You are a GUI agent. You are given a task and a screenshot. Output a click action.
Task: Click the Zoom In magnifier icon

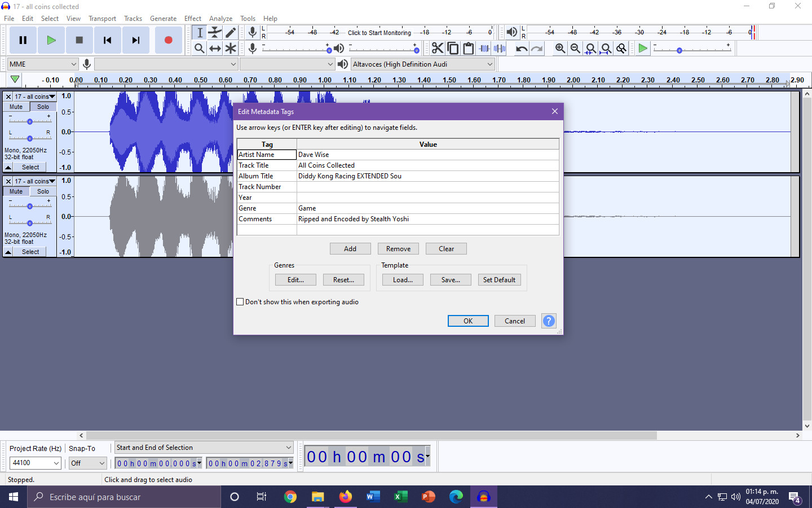coord(559,48)
